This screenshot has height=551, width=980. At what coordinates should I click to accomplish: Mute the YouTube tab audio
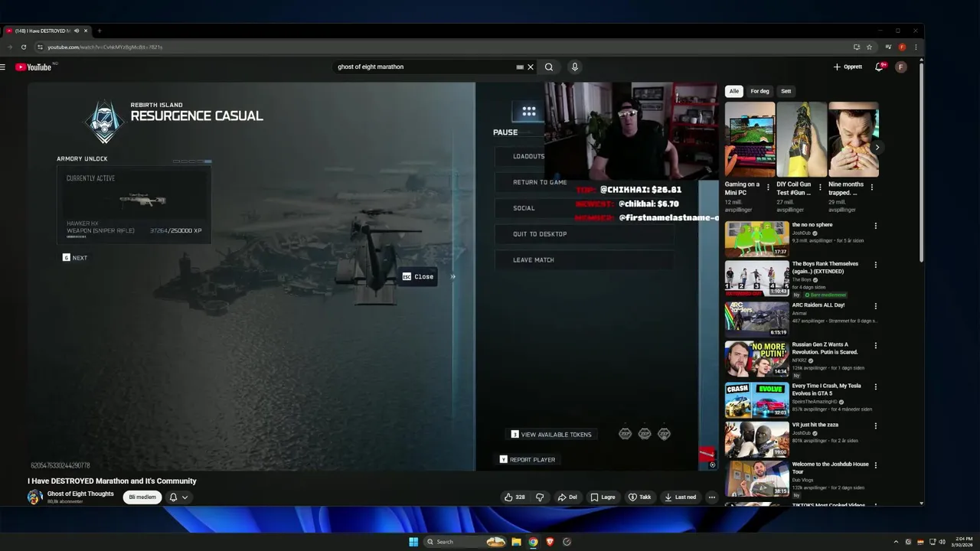coord(77,31)
